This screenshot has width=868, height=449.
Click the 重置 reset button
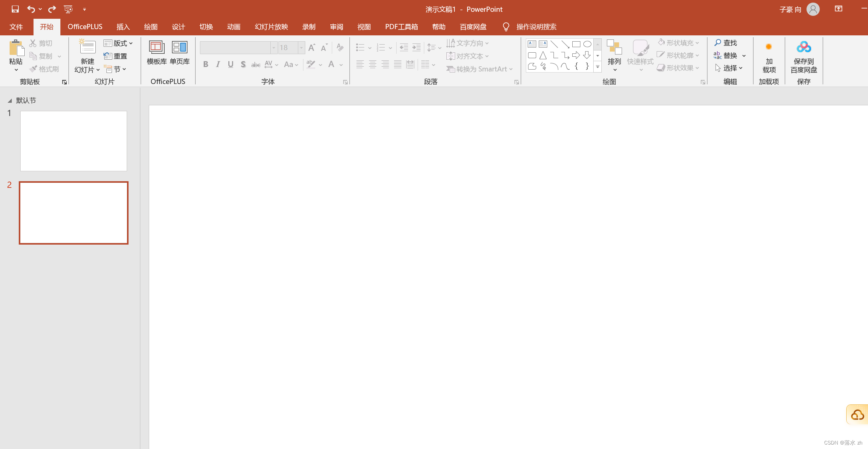[x=116, y=56]
